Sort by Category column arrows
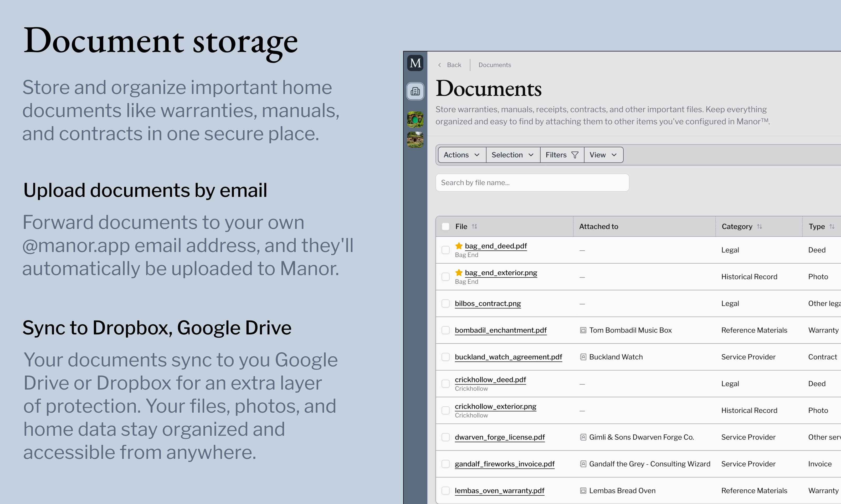Viewport: 841px width, 504px height. tap(760, 227)
